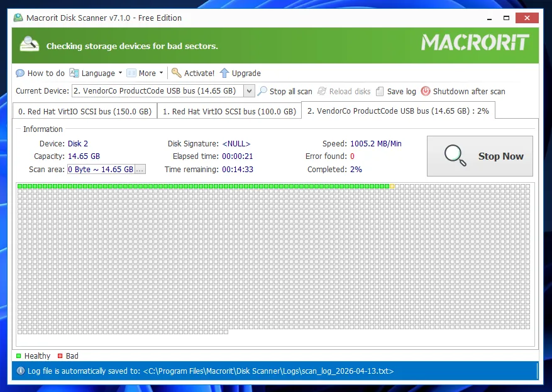Switch to Red Hat VirtIO 100.0 GB tab

(x=229, y=112)
